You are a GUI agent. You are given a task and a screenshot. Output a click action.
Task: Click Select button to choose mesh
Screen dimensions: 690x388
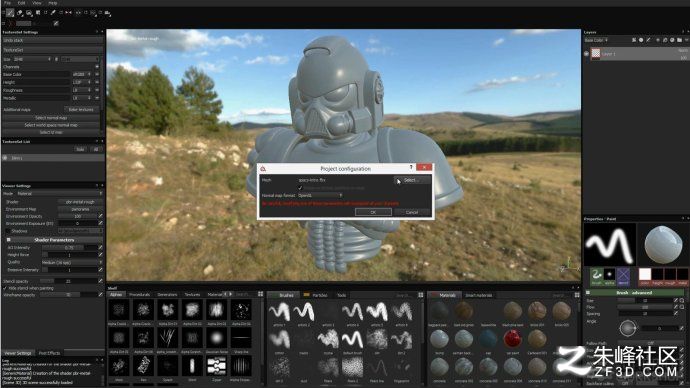tap(411, 180)
